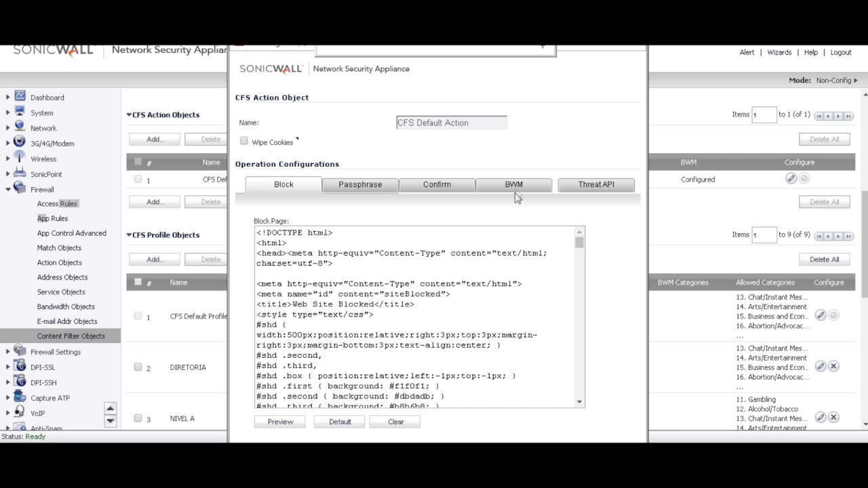Edit the NIVEL A profile with the pencil icon
The image size is (868, 488).
pos(821,418)
